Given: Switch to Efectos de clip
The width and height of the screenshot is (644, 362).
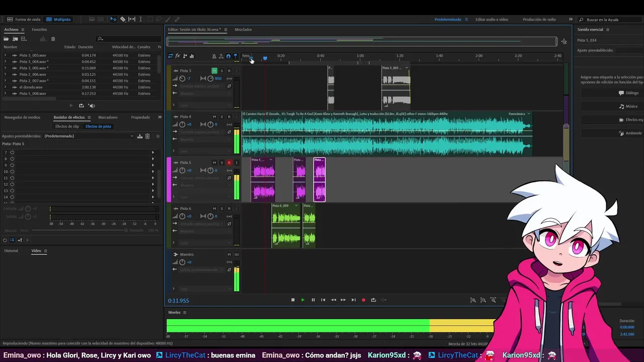Looking at the screenshot, I should (x=67, y=126).
